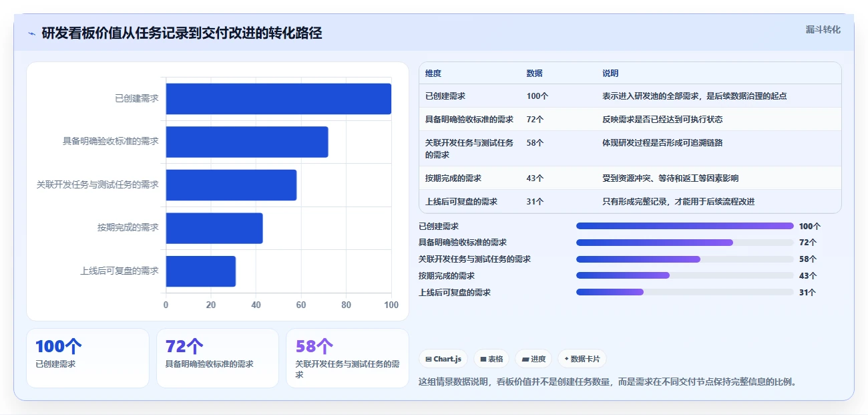This screenshot has height=415, width=868.
Task: Click the 已创建需求 cell in the table
Action: coord(445,96)
